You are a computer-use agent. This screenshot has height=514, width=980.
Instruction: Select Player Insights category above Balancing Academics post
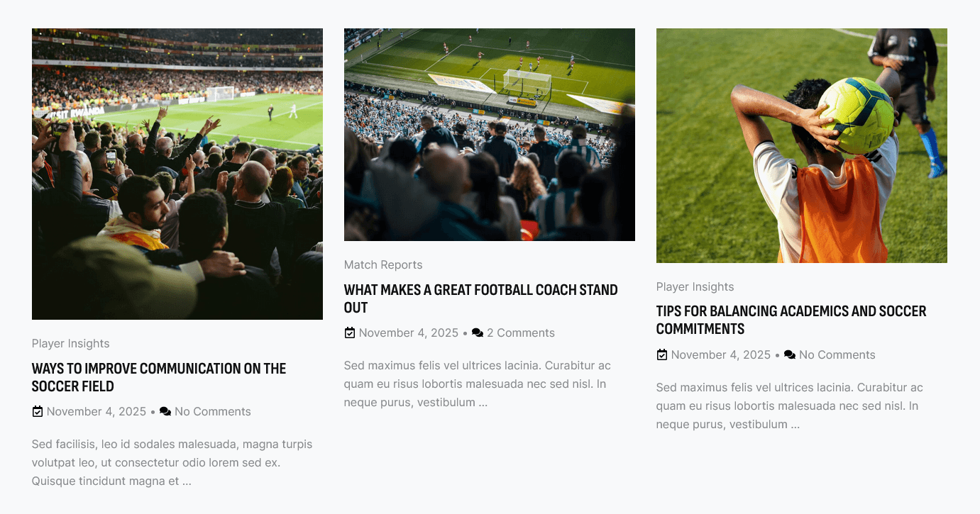[695, 286]
